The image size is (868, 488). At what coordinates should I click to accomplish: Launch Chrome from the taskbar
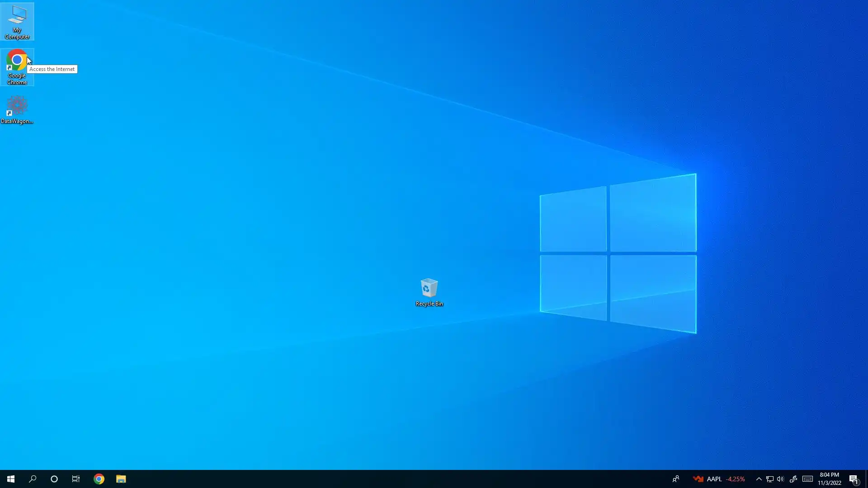point(99,479)
